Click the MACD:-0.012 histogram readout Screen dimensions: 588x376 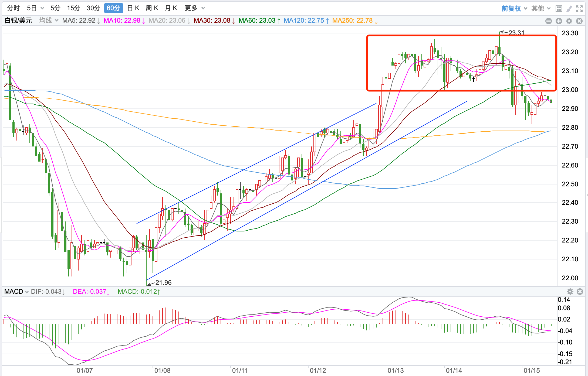coord(139,292)
